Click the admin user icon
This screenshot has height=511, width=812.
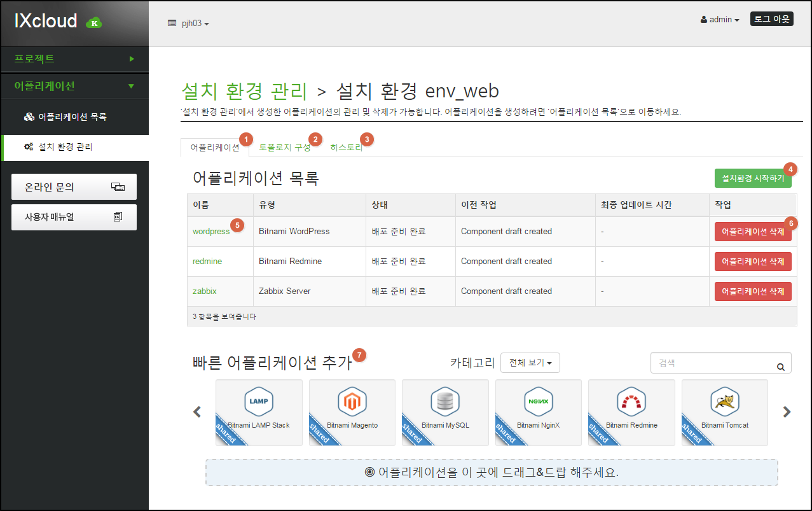(x=704, y=20)
